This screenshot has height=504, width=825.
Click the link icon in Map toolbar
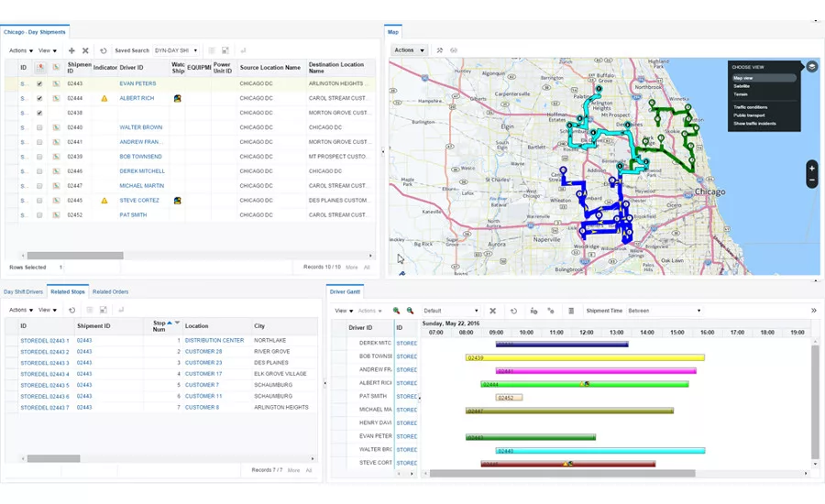[454, 50]
